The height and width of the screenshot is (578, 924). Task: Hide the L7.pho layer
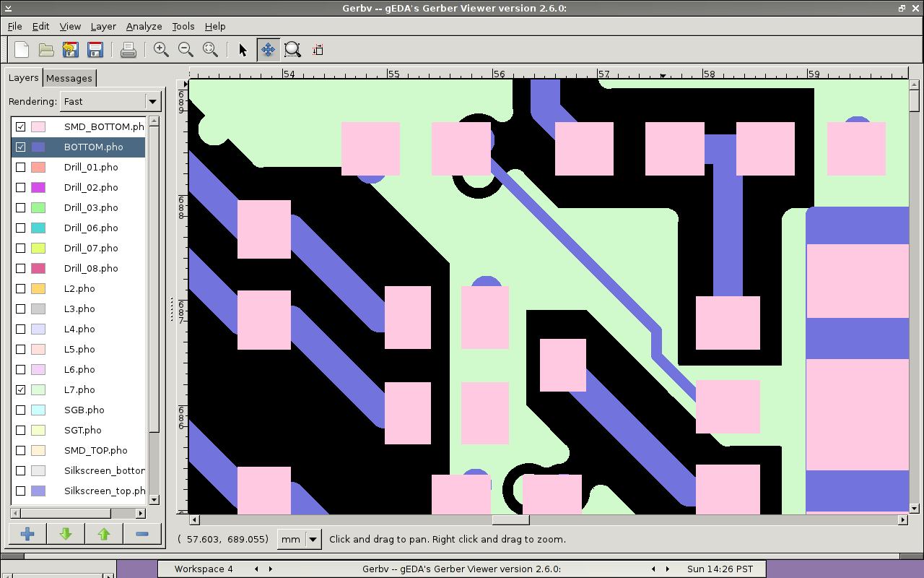[x=21, y=389]
